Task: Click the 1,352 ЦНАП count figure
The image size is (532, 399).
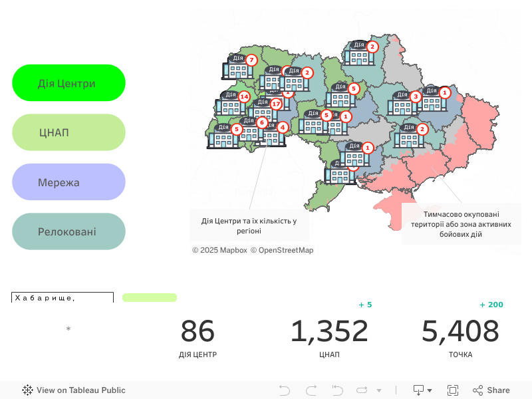Action: pyautogui.click(x=329, y=331)
